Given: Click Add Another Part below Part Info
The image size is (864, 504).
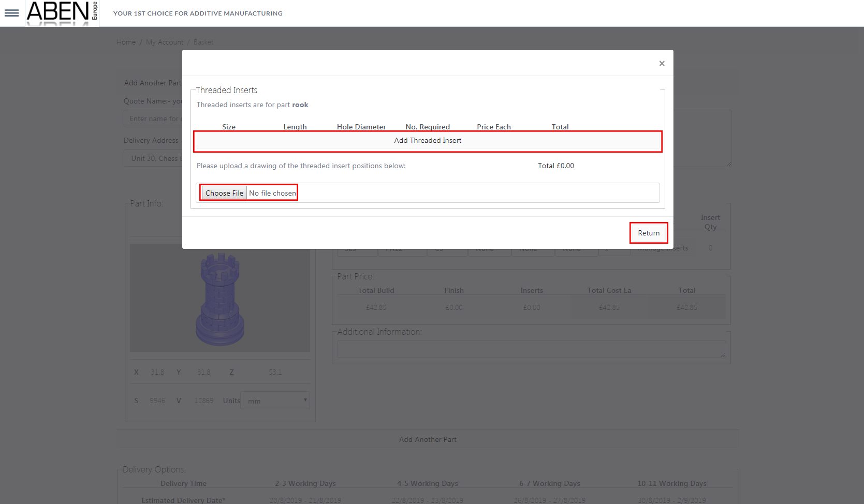Looking at the screenshot, I should click(428, 439).
